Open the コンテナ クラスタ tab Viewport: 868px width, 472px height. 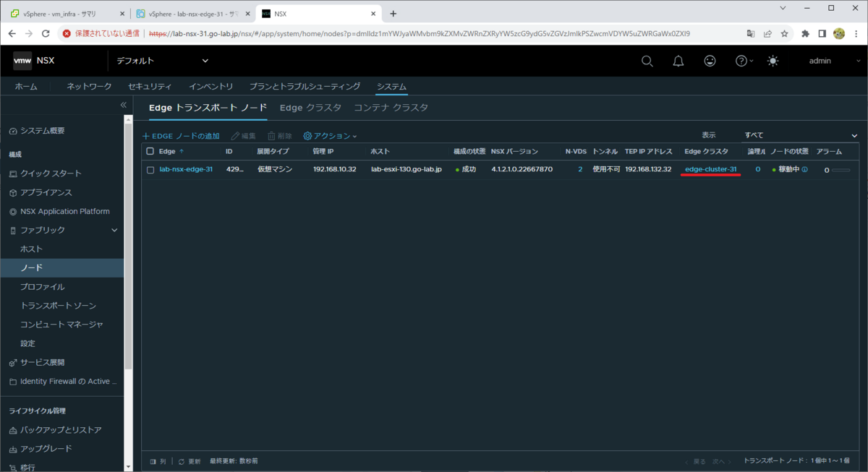click(391, 108)
